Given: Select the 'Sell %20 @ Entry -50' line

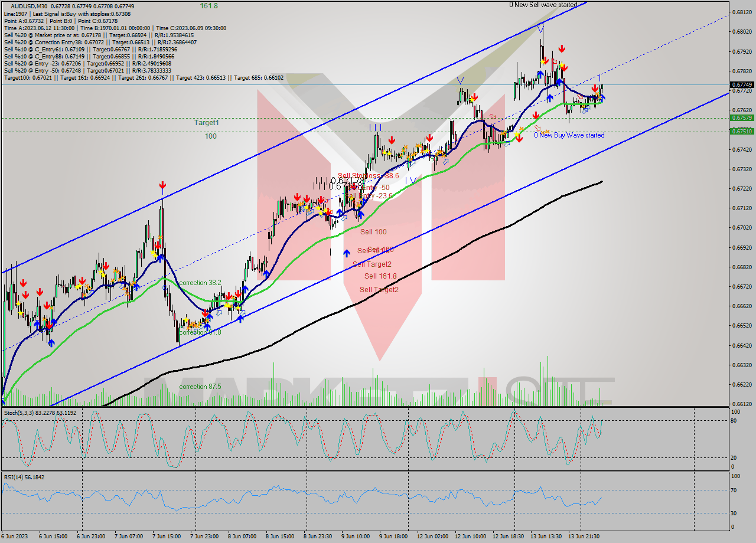Looking at the screenshot, I should point(87,70).
